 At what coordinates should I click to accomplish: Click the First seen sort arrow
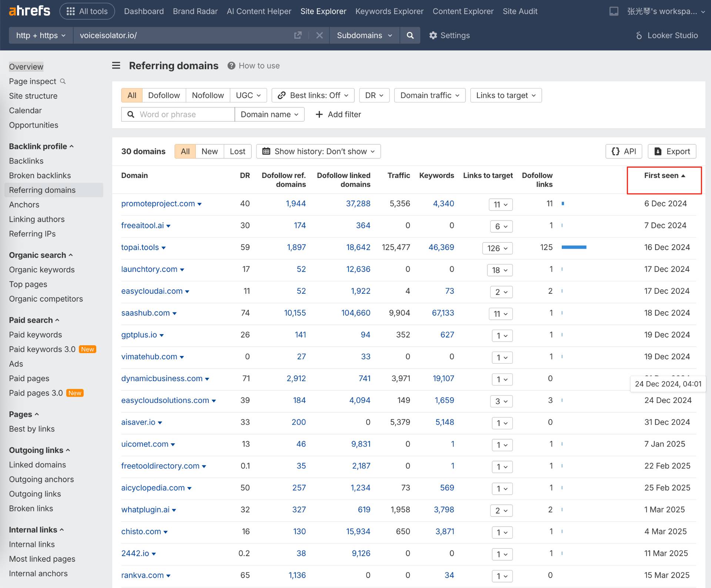pyautogui.click(x=683, y=175)
